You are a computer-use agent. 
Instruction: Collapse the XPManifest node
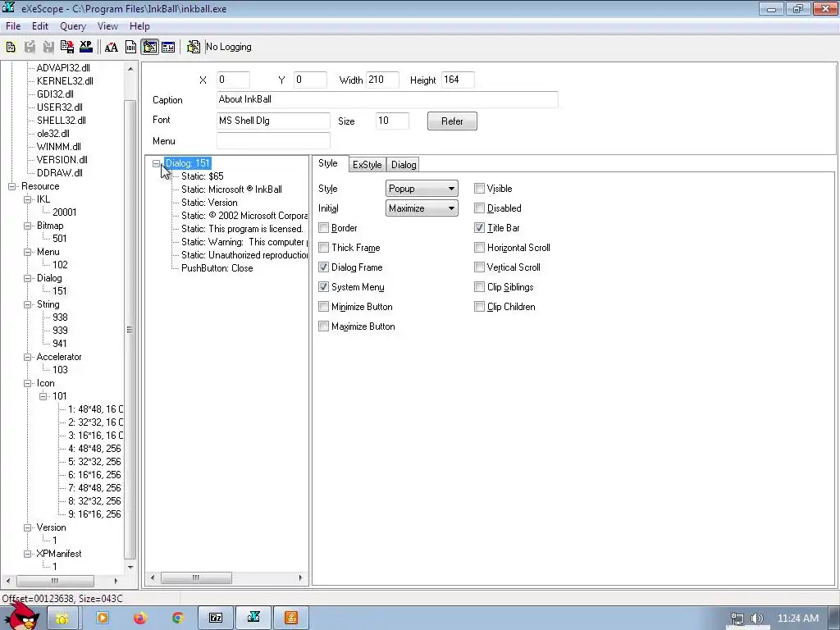[27, 554]
